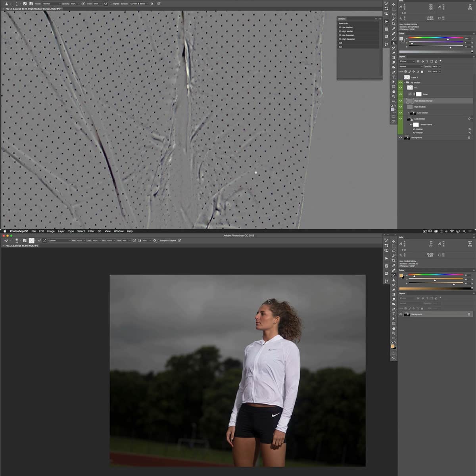Select the Zoom tool in top window
This screenshot has width=476, height=476.
(393, 96)
